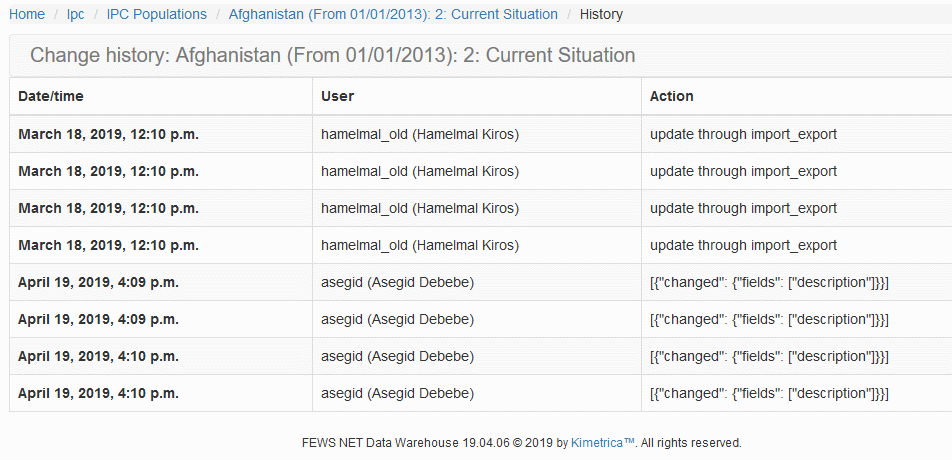Select the first asegid (Asegid Debebe) user cell
The width and height of the screenshot is (952, 460).
coord(397,282)
